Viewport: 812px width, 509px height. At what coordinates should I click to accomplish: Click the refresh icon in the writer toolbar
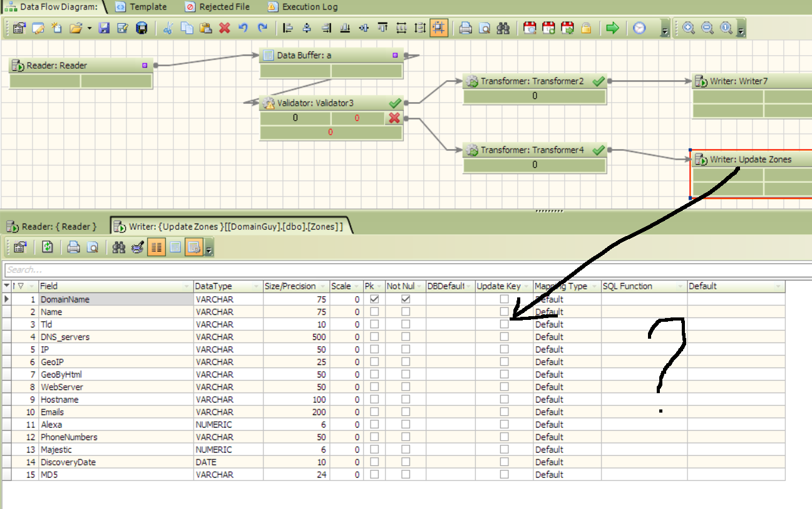(x=48, y=247)
